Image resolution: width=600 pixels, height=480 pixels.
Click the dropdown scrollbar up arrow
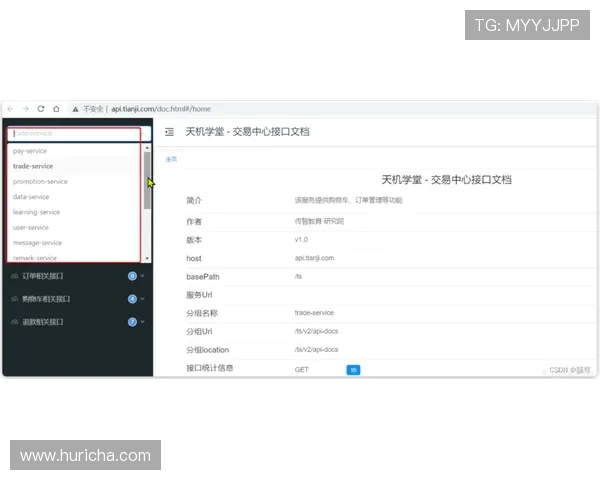[147, 148]
